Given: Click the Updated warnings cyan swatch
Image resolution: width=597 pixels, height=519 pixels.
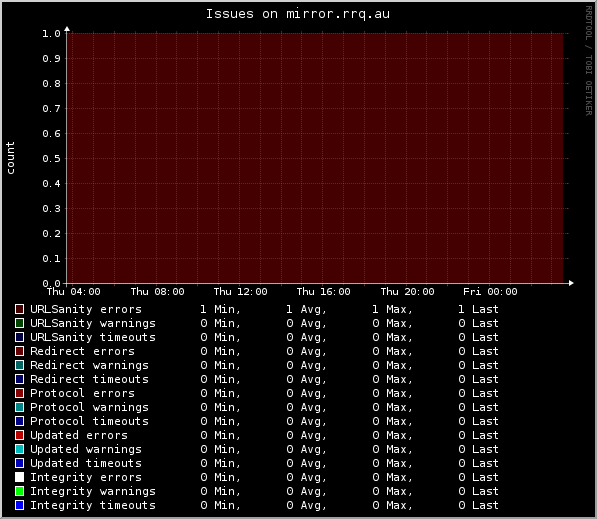Looking at the screenshot, I should pyautogui.click(x=19, y=449).
